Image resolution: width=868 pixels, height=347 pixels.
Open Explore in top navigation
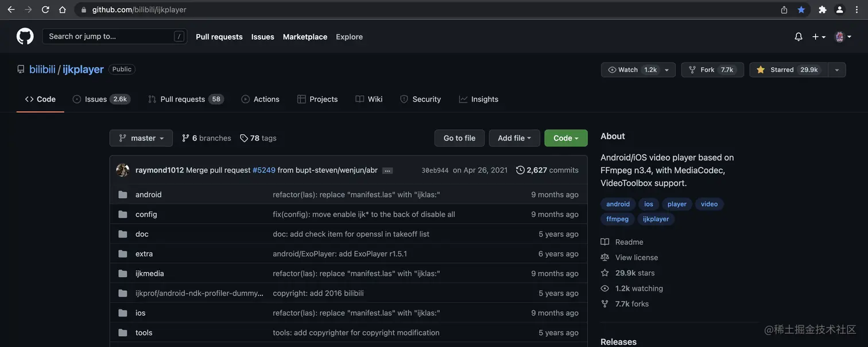click(350, 37)
